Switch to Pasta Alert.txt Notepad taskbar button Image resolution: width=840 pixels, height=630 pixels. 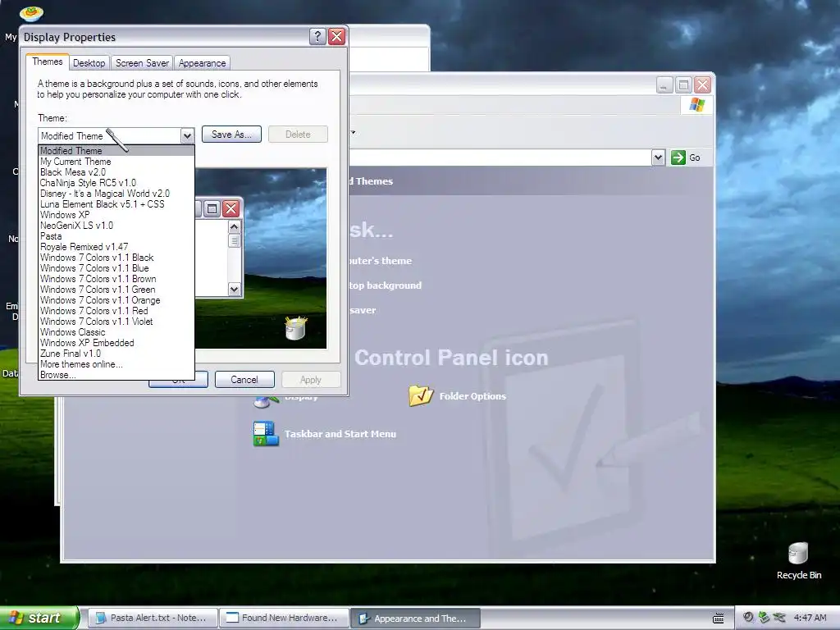pyautogui.click(x=152, y=618)
